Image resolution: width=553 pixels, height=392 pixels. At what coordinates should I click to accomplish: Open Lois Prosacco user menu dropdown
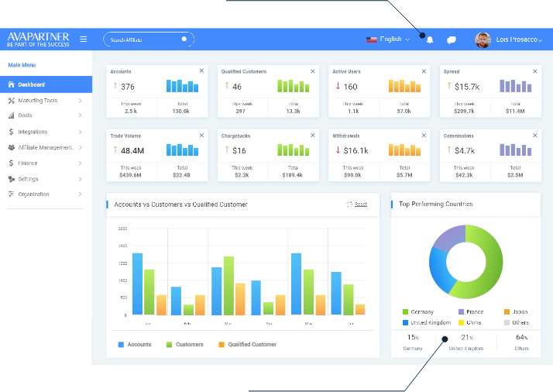pyautogui.click(x=518, y=40)
